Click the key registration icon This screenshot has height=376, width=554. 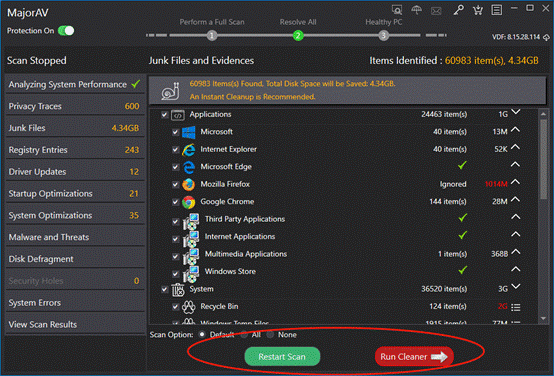click(x=459, y=10)
